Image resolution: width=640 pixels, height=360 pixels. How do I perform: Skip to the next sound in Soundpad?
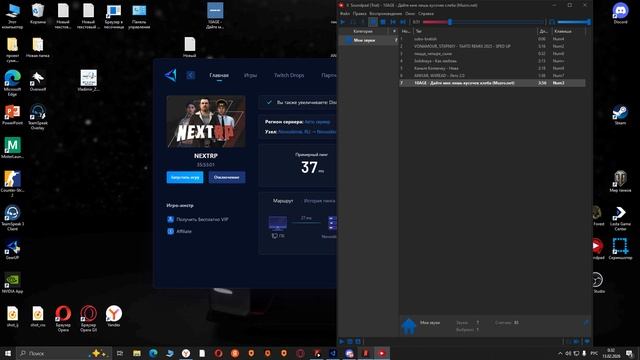[x=402, y=22]
